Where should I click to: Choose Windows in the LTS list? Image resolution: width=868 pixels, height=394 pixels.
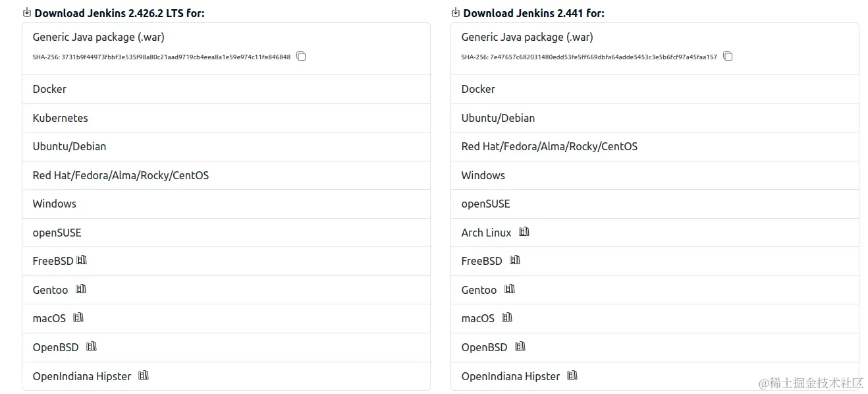click(x=226, y=204)
